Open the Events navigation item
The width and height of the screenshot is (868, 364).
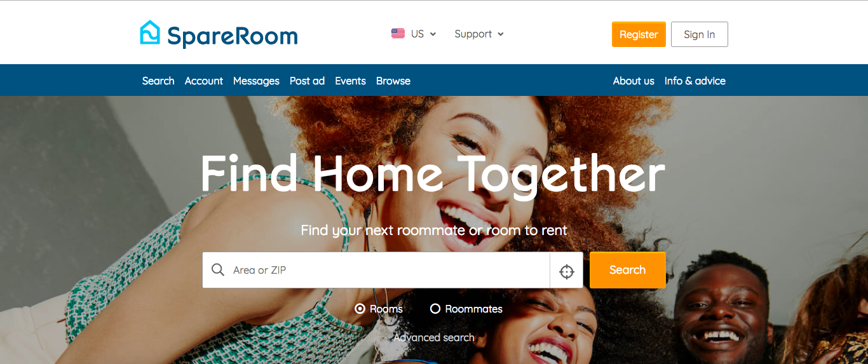tap(350, 81)
